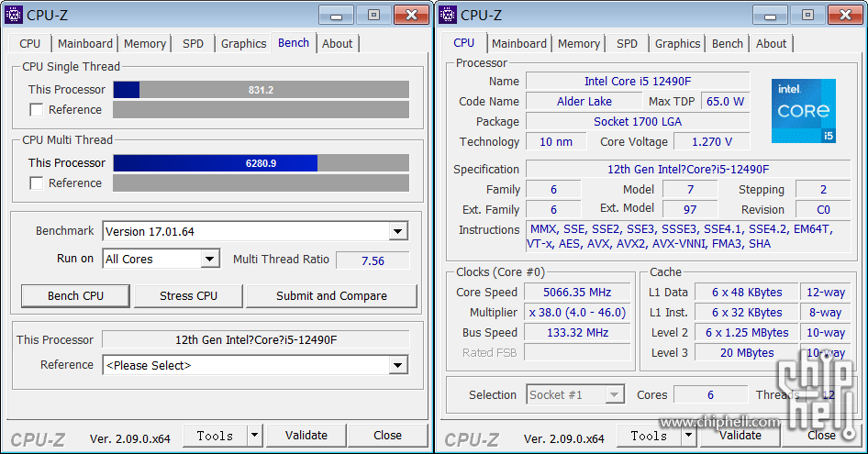Open the Reference Please Select dropdown
This screenshot has height=454, width=868.
[397, 365]
